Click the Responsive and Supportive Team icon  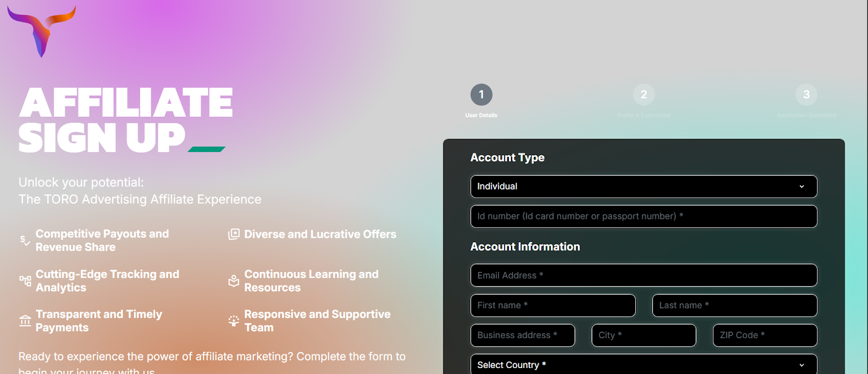[234, 321]
